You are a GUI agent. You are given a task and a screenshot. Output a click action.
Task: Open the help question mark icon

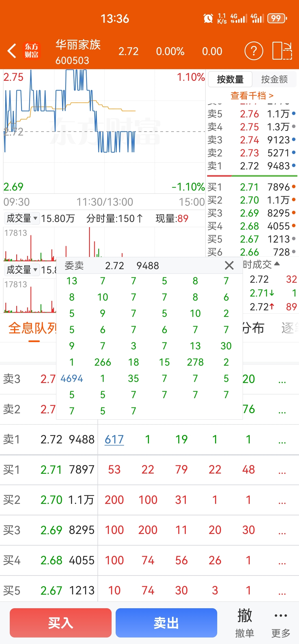[x=254, y=51]
